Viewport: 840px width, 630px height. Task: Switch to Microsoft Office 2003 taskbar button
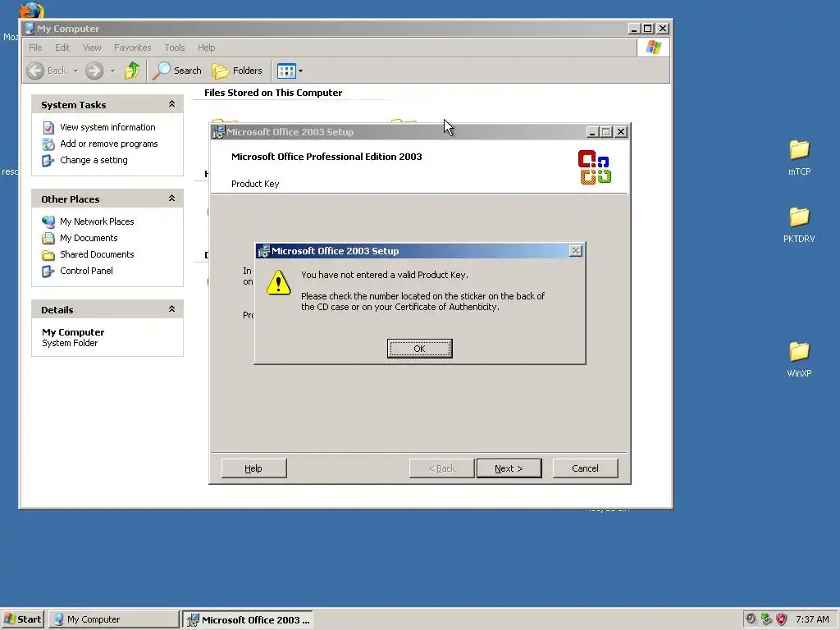(248, 619)
